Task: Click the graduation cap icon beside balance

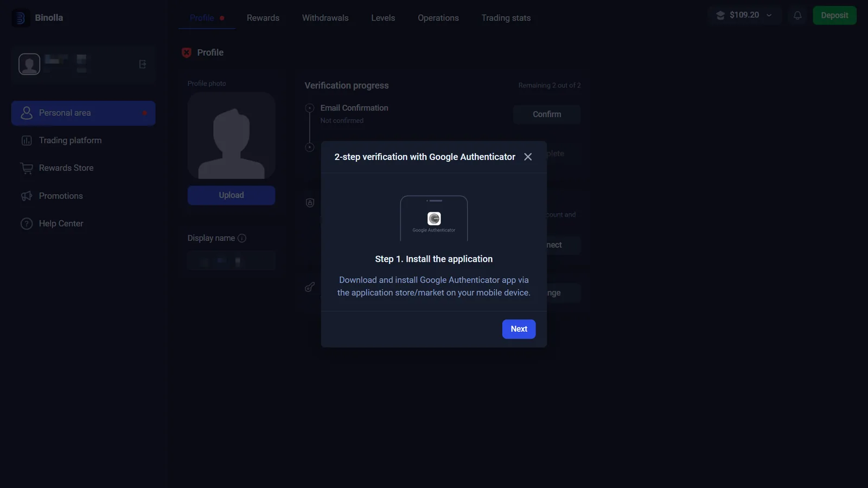Action: [x=720, y=15]
